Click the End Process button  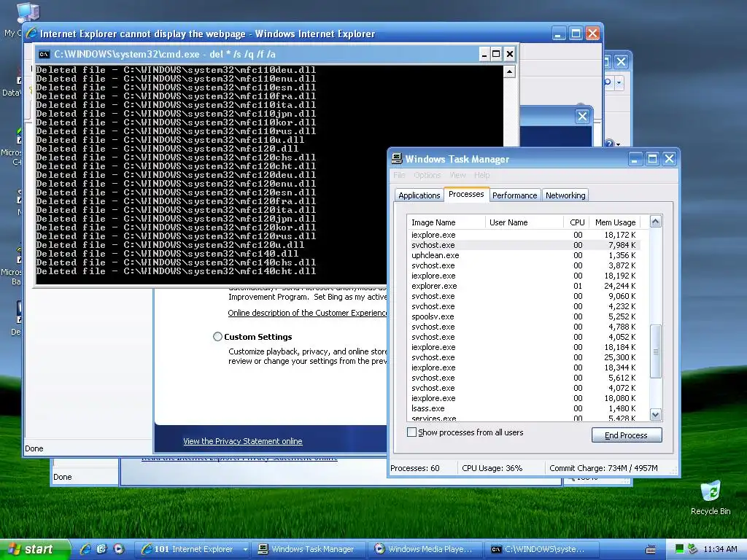pos(627,435)
